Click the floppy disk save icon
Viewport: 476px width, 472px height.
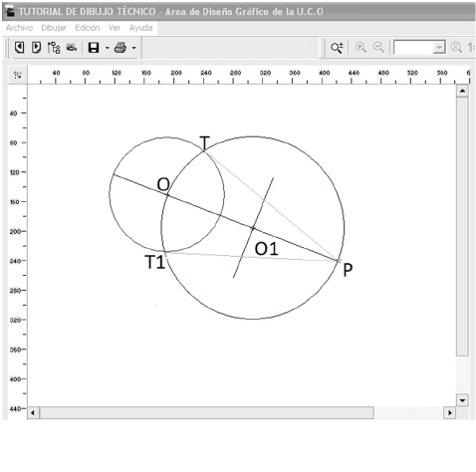pos(94,48)
